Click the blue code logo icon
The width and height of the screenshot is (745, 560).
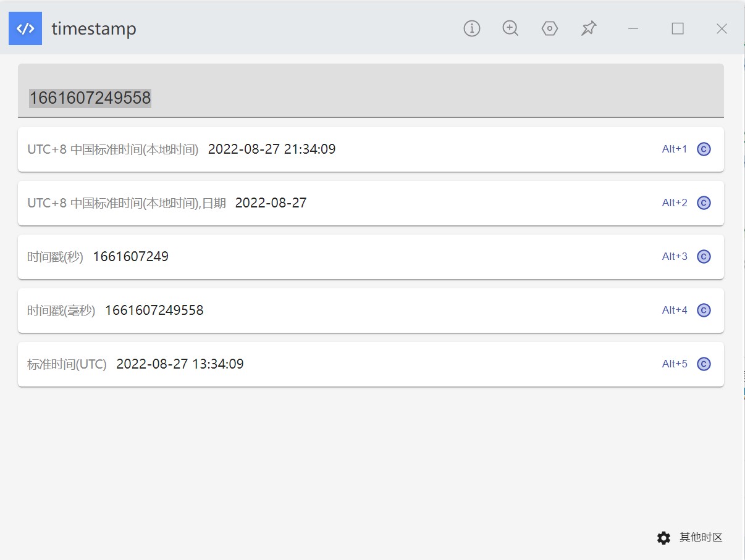pyautogui.click(x=25, y=28)
